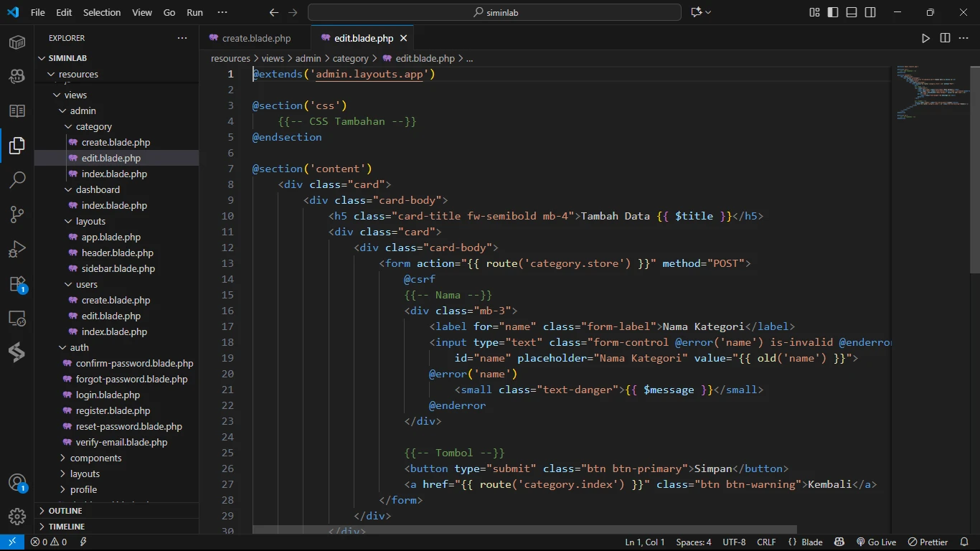The height and width of the screenshot is (551, 980).
Task: Open the Extensions view
Action: [x=17, y=283]
